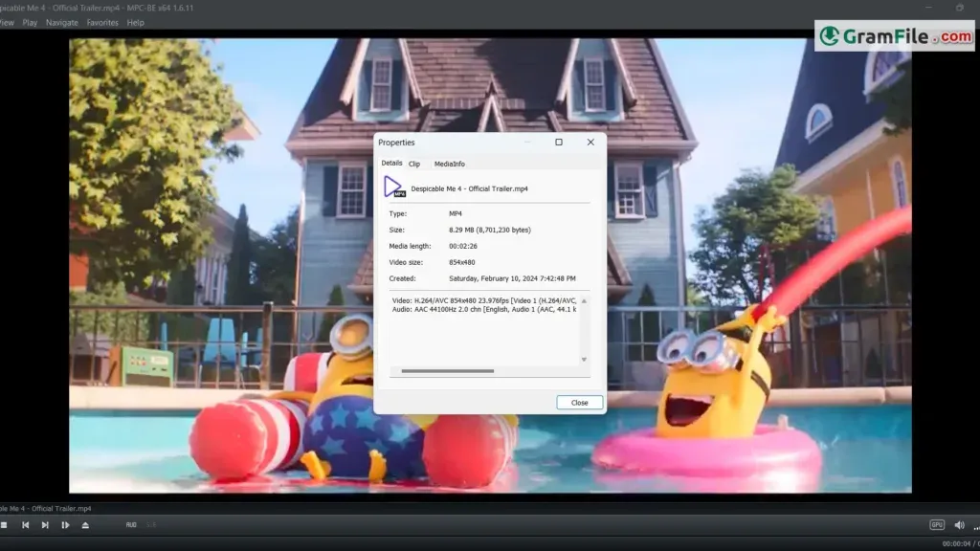Click the stream info scroll down arrow
Screen dimensions: 980x551
585,360
